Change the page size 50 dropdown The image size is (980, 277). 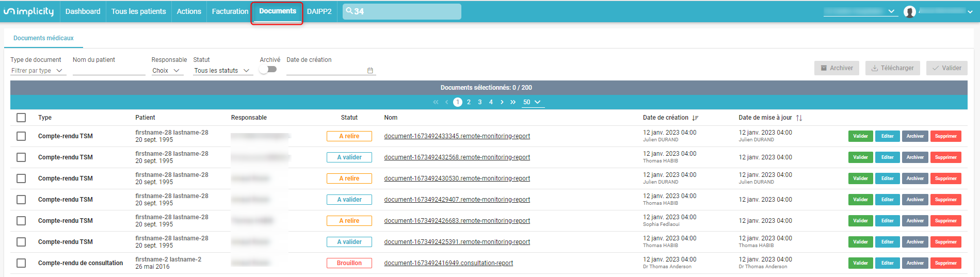tap(533, 102)
